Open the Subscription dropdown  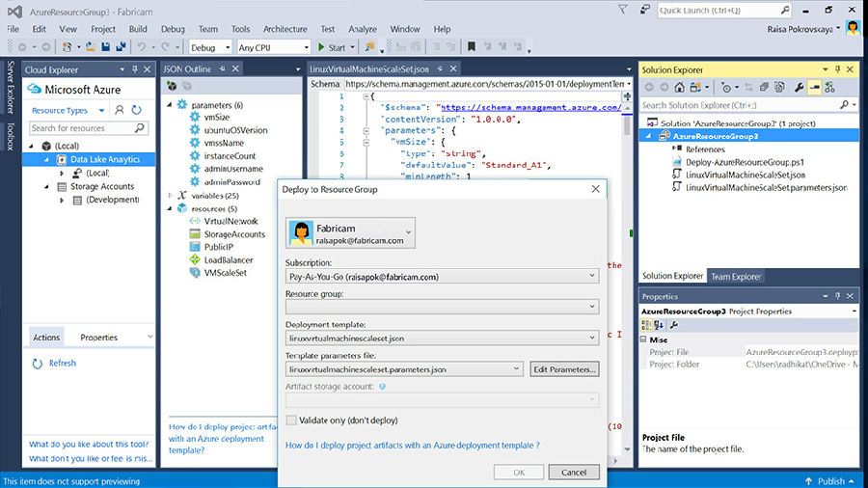[x=592, y=276]
